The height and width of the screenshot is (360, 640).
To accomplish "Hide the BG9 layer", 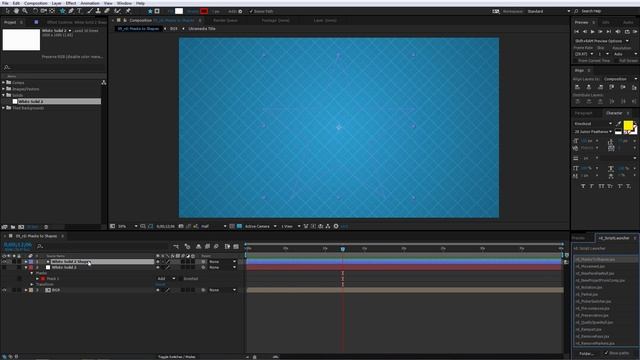I will tap(4, 290).
